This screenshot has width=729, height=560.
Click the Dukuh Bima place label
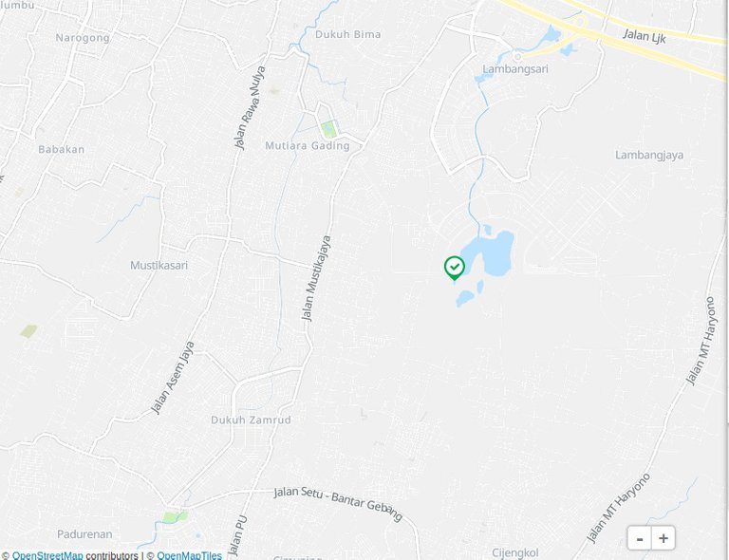point(348,34)
